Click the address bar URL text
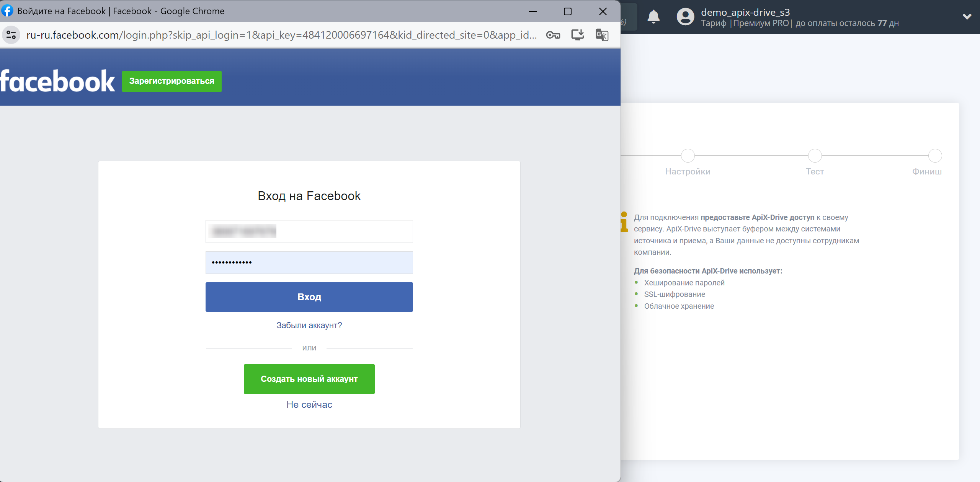 (x=281, y=35)
